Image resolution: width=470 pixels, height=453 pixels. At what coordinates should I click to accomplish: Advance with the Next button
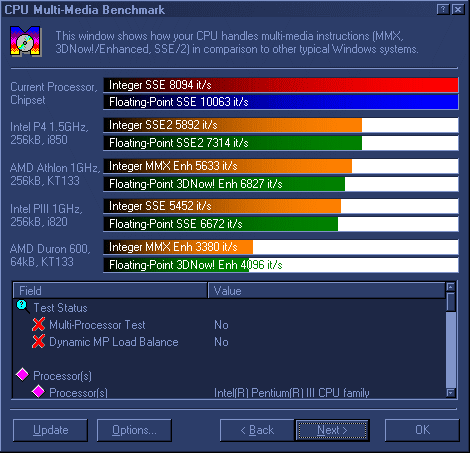pos(332,430)
